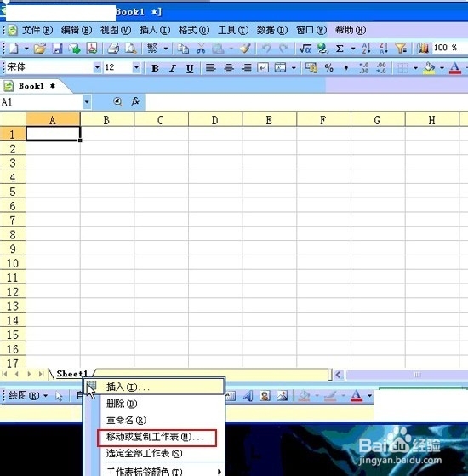
Task: Select the Sheet1 worksheet tab
Action: click(x=71, y=374)
